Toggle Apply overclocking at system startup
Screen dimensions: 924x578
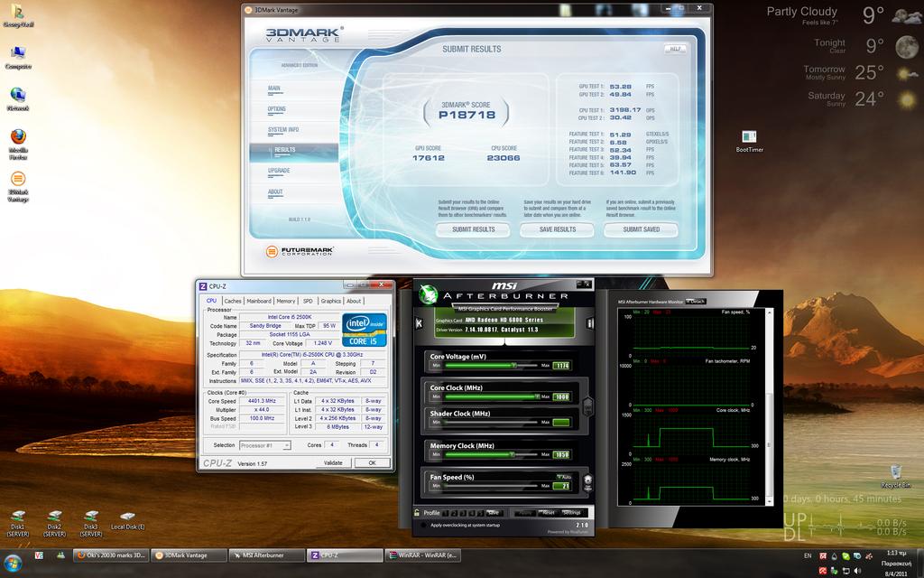coord(423,525)
